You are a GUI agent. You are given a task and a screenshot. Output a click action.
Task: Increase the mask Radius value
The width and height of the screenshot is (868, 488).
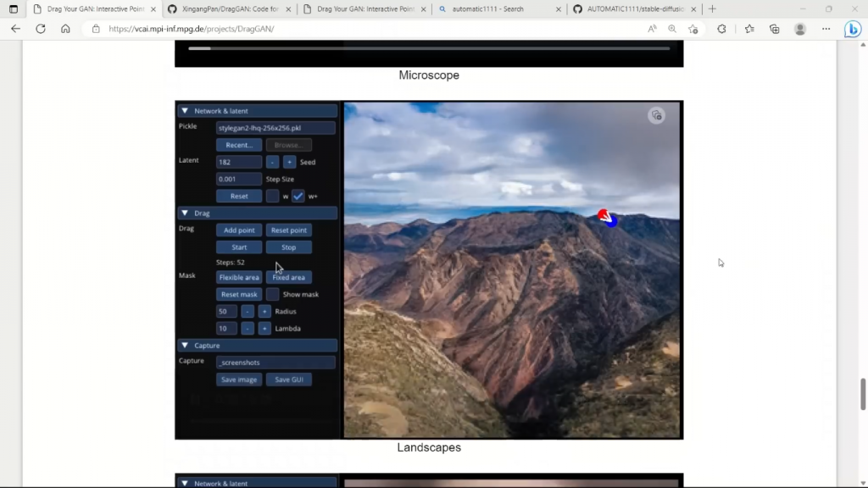264,312
